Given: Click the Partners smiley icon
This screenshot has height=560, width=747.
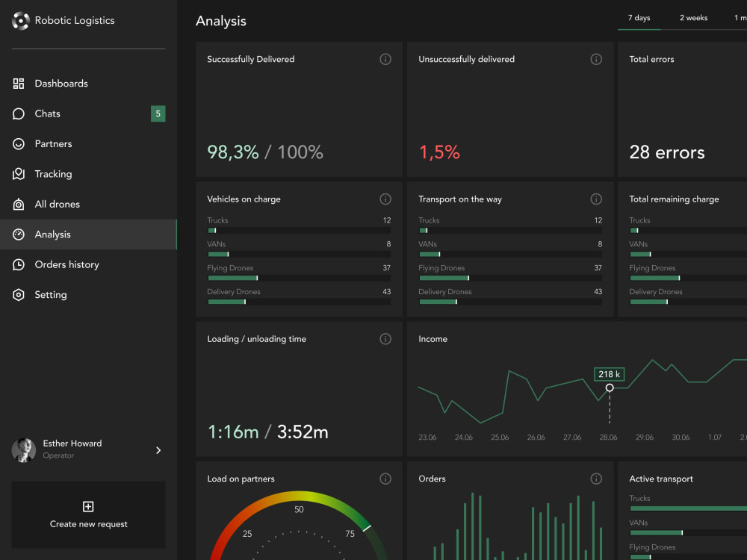Looking at the screenshot, I should [19, 144].
